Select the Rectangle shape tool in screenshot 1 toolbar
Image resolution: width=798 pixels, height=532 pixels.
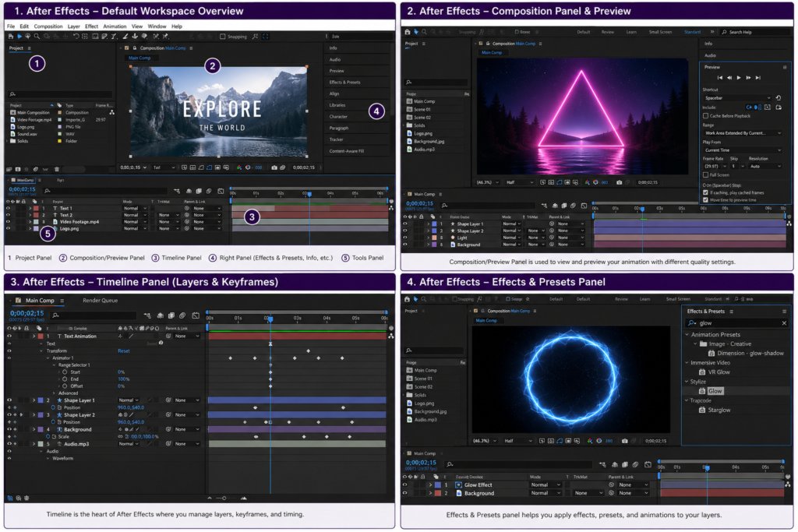tap(95, 37)
